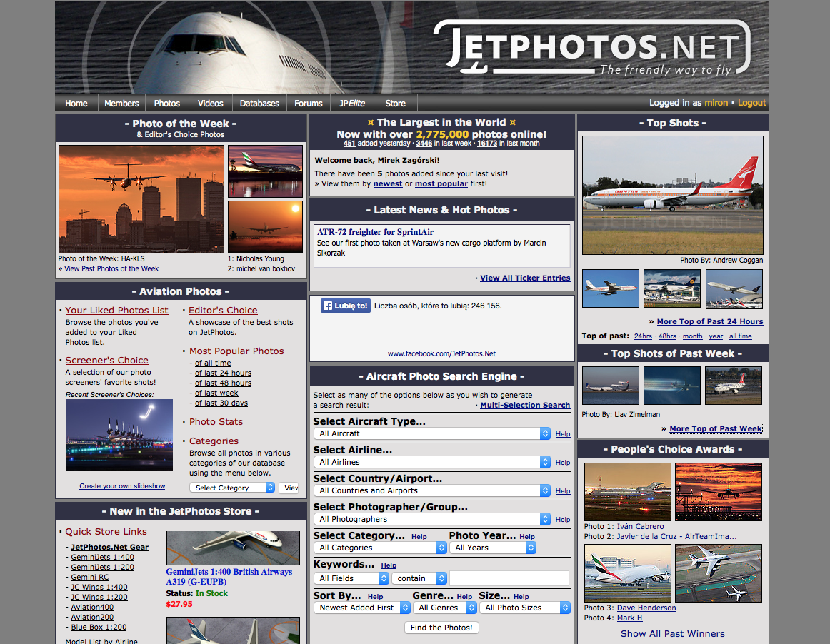
Task: Open Your Liked Photos List
Action: [116, 310]
